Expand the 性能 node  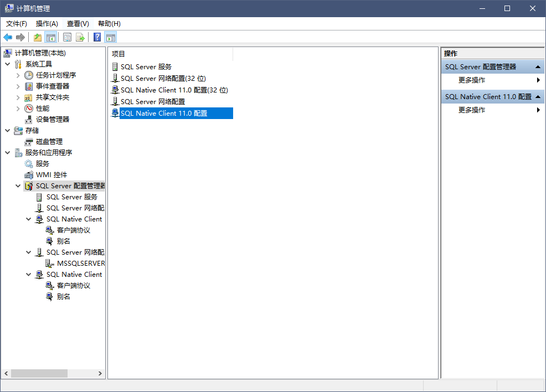coord(18,109)
